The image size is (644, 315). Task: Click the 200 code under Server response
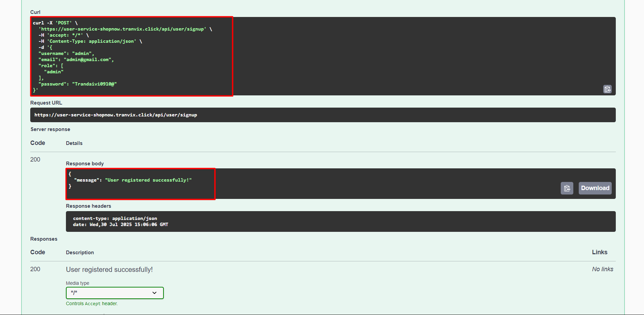[35, 160]
